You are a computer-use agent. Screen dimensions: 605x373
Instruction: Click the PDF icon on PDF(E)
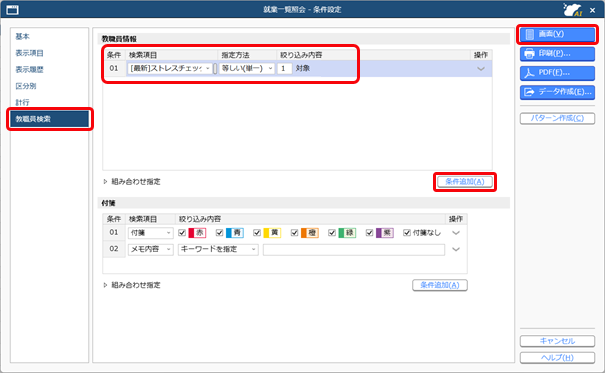[x=529, y=73]
